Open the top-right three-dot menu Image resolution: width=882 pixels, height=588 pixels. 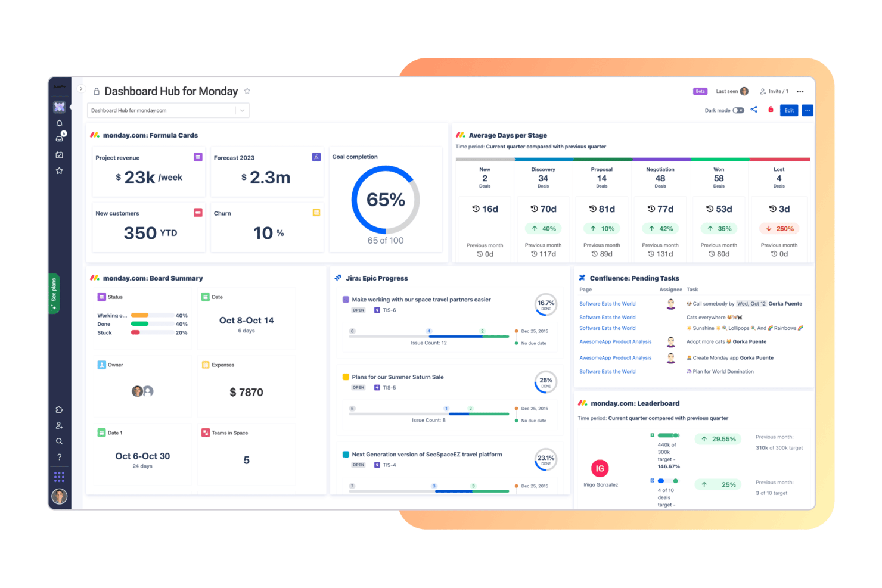[x=800, y=92]
